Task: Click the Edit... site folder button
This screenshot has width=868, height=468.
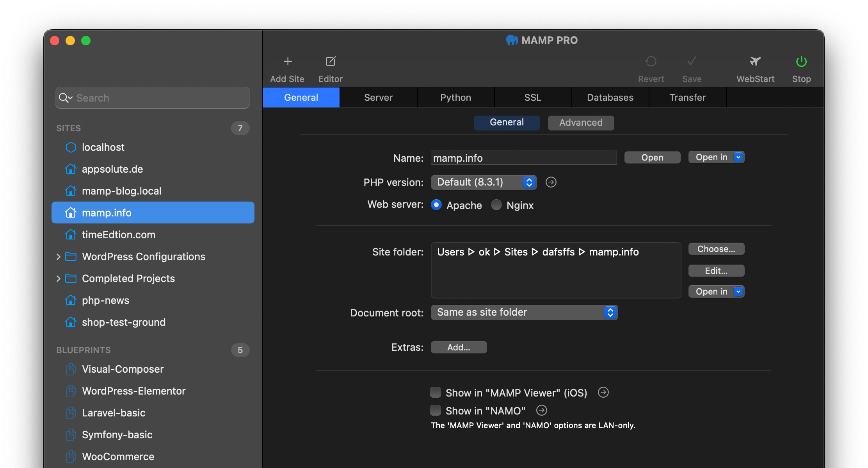Action: click(x=716, y=271)
